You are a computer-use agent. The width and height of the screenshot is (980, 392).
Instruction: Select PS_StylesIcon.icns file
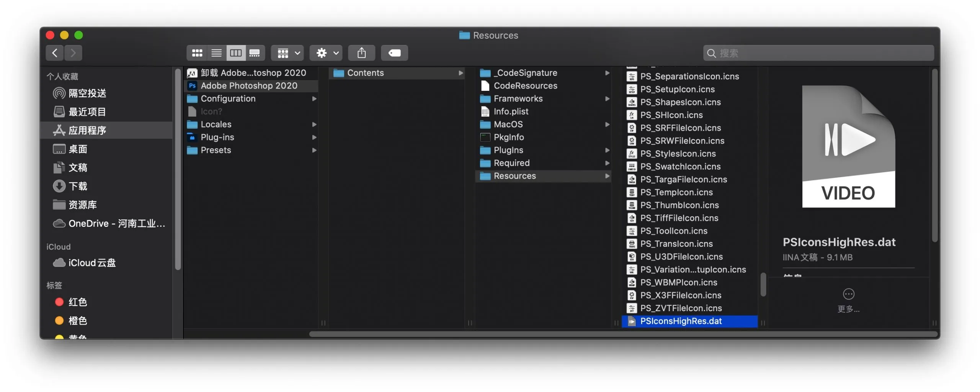click(690, 154)
